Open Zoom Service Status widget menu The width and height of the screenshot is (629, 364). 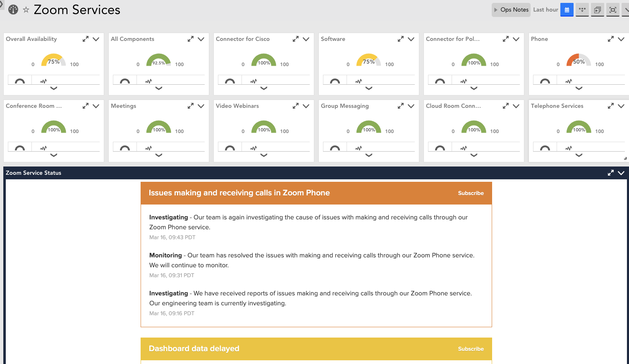(621, 173)
